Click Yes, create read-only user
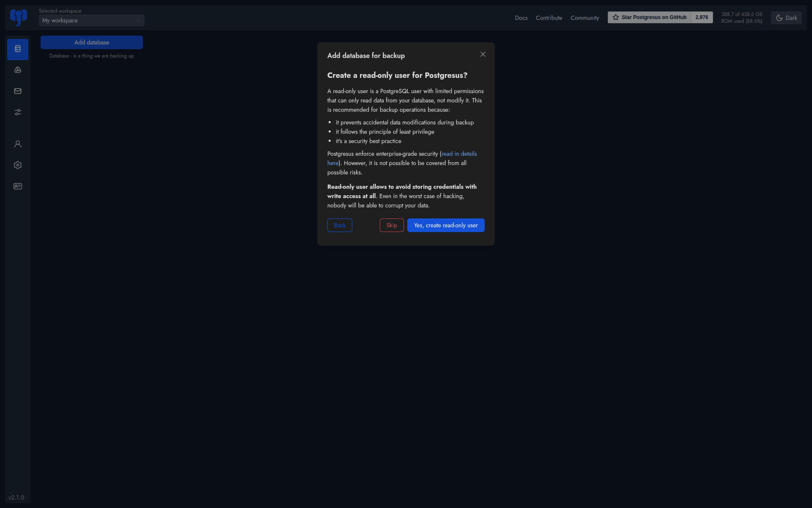812x508 pixels. (445, 225)
